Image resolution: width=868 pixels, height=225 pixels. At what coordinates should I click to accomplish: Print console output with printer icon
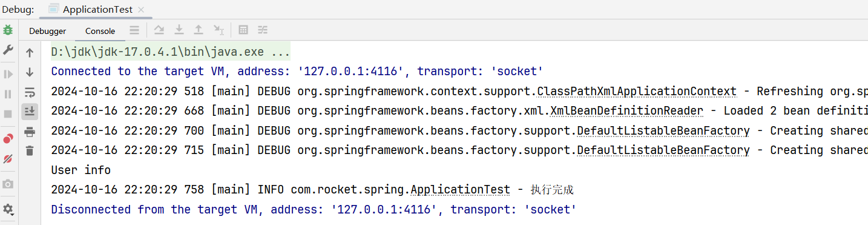point(30,132)
